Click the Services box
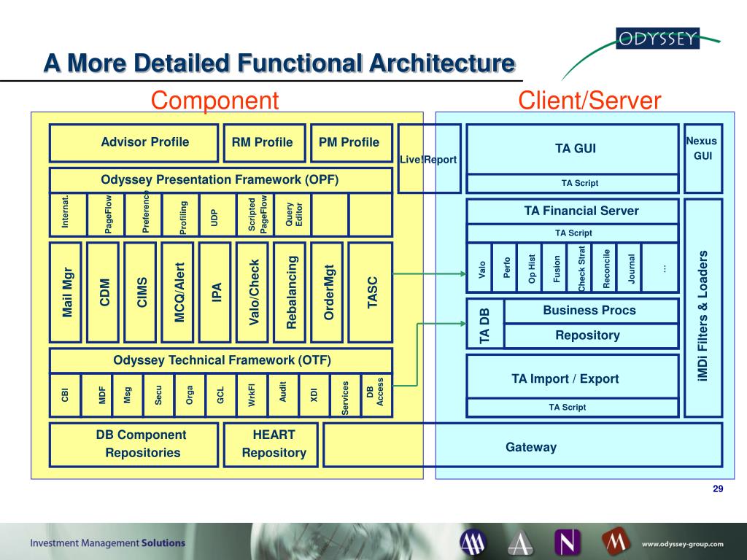This screenshot has height=560, width=747. [345, 395]
